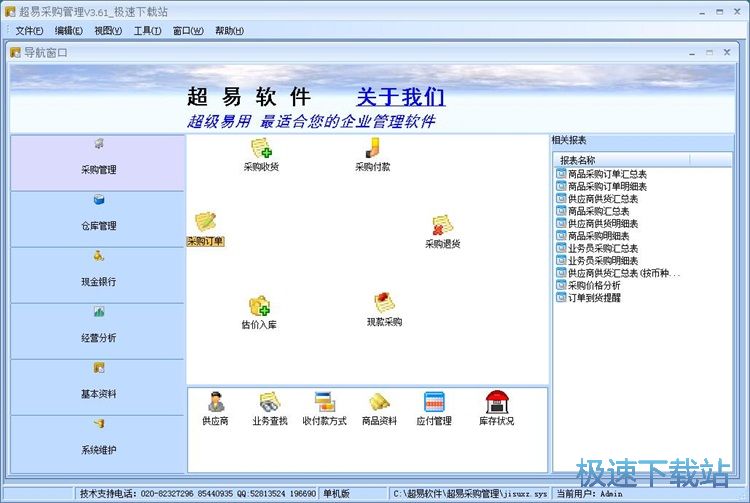Open the 采购付款 purchase payment icon

373,154
